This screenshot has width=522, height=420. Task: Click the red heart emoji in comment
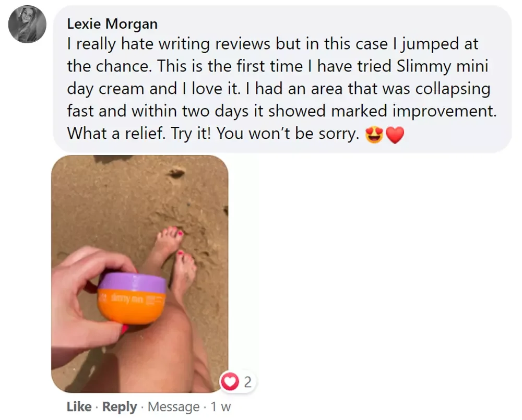(395, 135)
